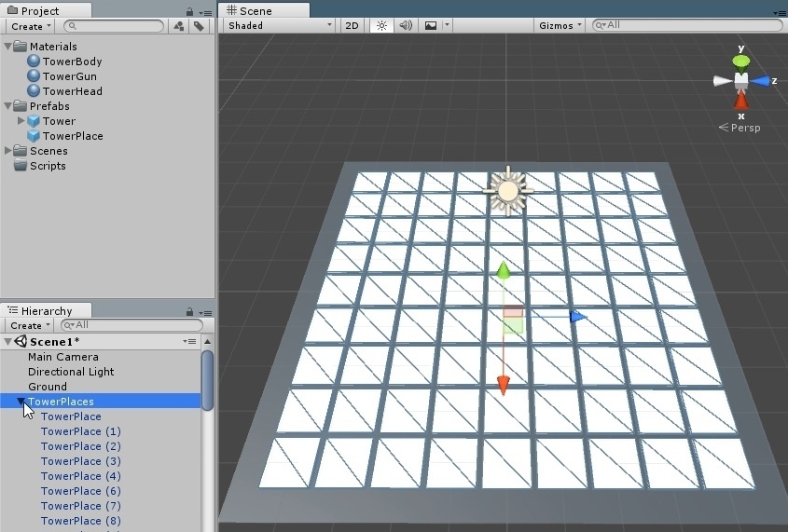Click the Directional Light sun gizmo
Screen dimensions: 788x532
[x=508, y=191]
